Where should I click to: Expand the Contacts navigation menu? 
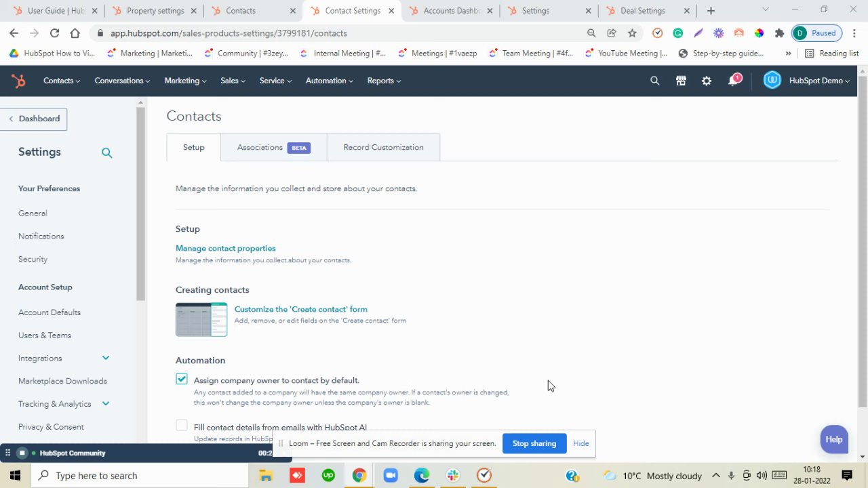(x=62, y=81)
